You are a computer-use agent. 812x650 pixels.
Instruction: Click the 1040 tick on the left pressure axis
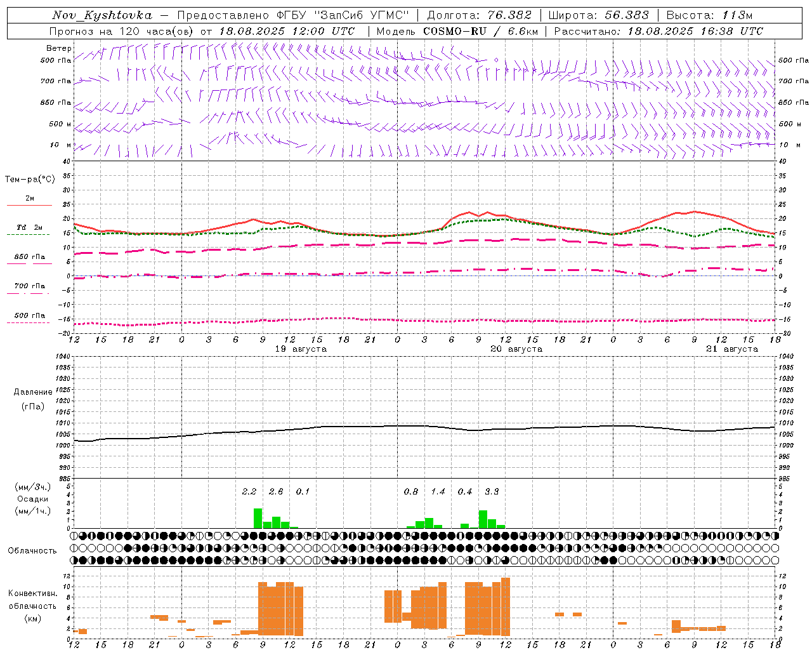pyautogui.click(x=63, y=357)
